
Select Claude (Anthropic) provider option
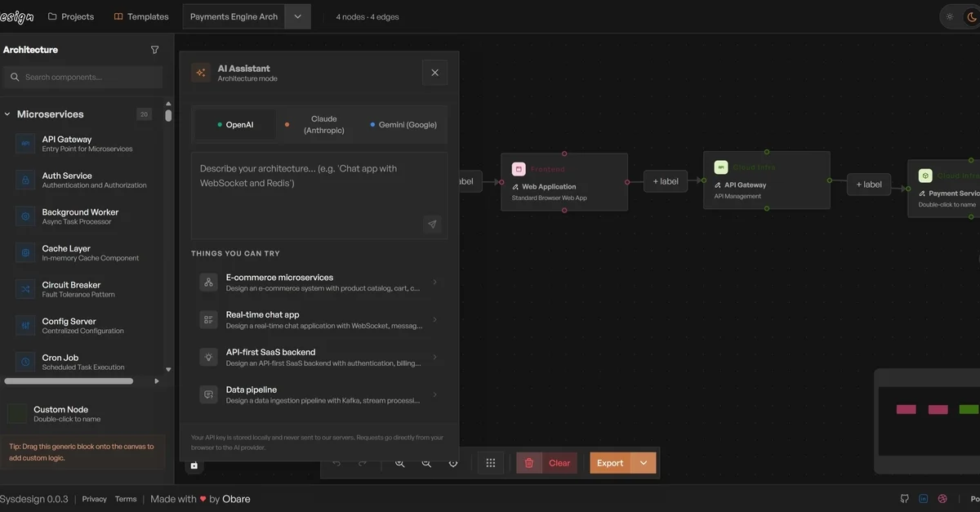click(x=319, y=125)
